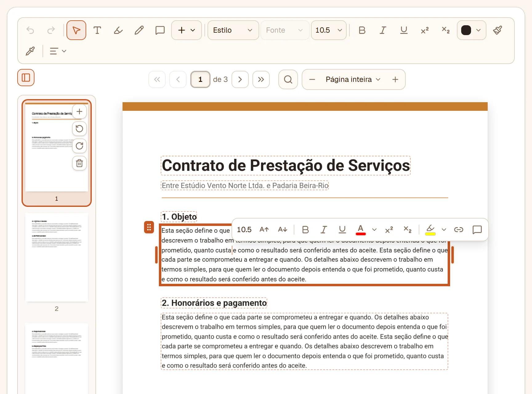
Task: Add a page using thumbnail plus button
Action: pos(79,111)
